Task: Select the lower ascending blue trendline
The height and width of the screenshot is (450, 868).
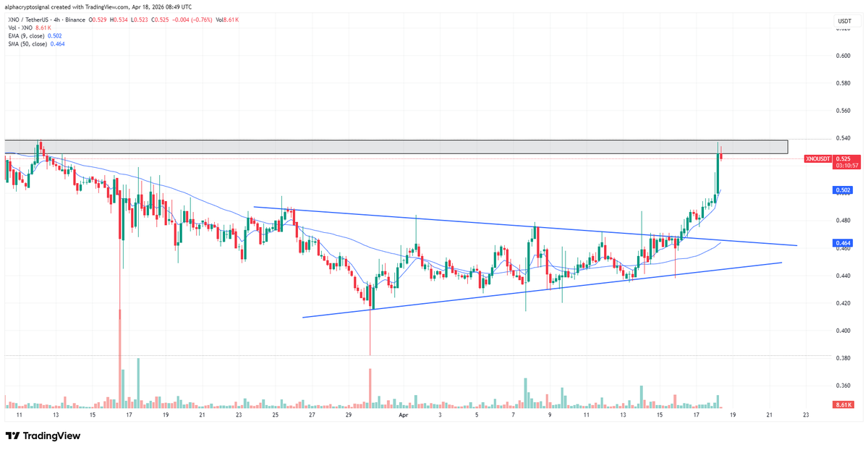Action: coord(542,289)
